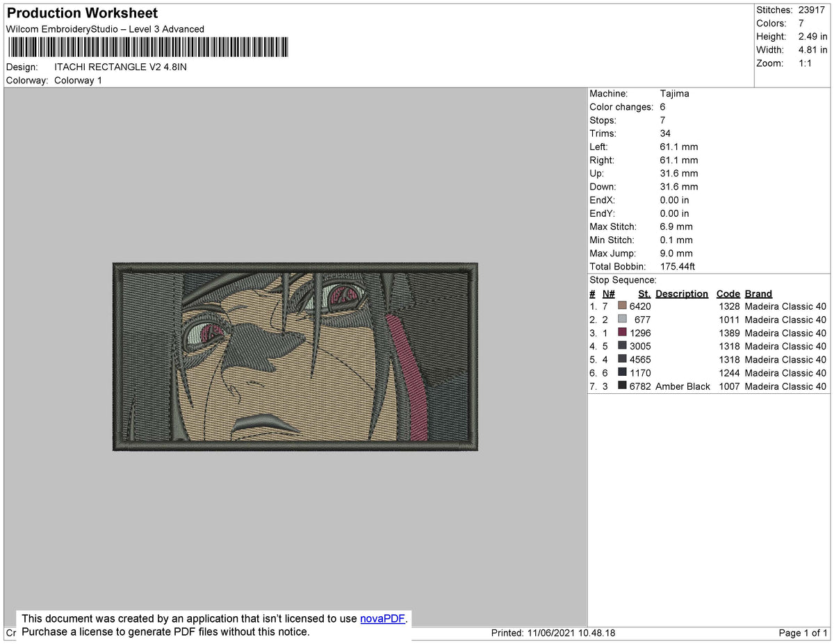Screen dimensions: 834x644
Task: Click the dark gray swatch for stop 4
Action: (x=621, y=346)
